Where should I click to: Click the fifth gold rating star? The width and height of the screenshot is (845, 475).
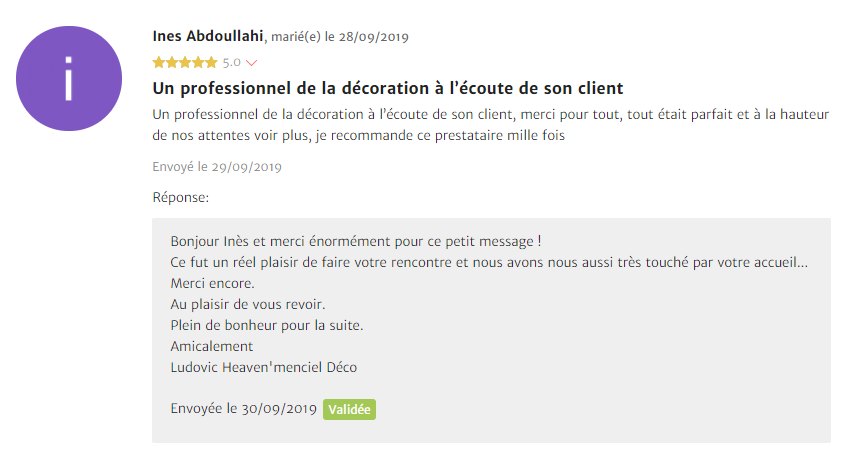[211, 63]
